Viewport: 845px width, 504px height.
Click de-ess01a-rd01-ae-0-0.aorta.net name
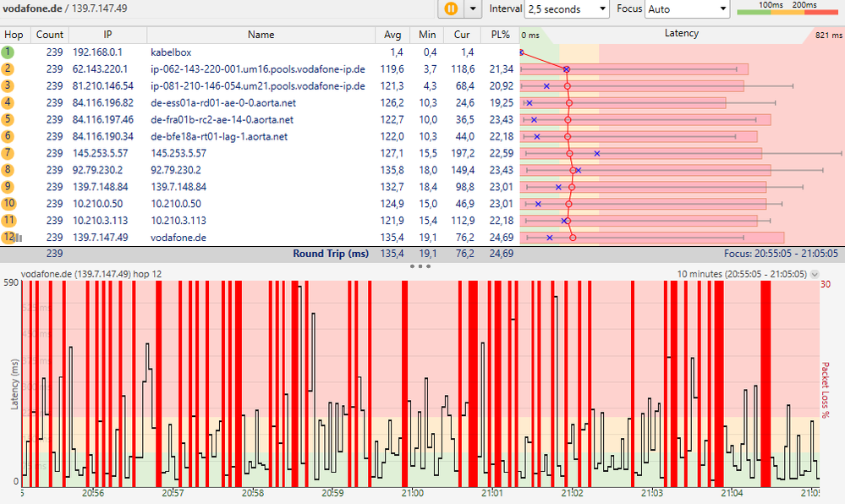pos(223,102)
